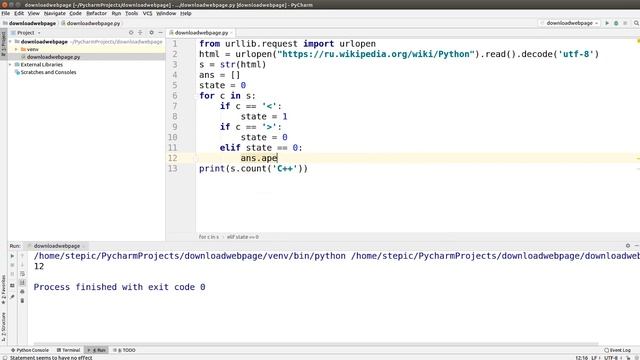
Task: Open the Terminal tool window
Action: (x=69, y=350)
